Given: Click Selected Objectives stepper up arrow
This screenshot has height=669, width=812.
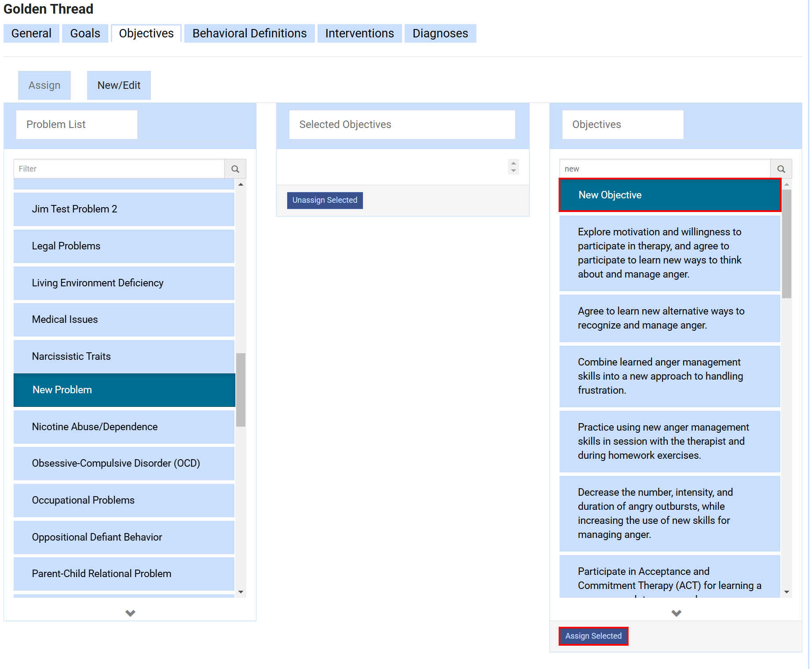Looking at the screenshot, I should coord(513,163).
